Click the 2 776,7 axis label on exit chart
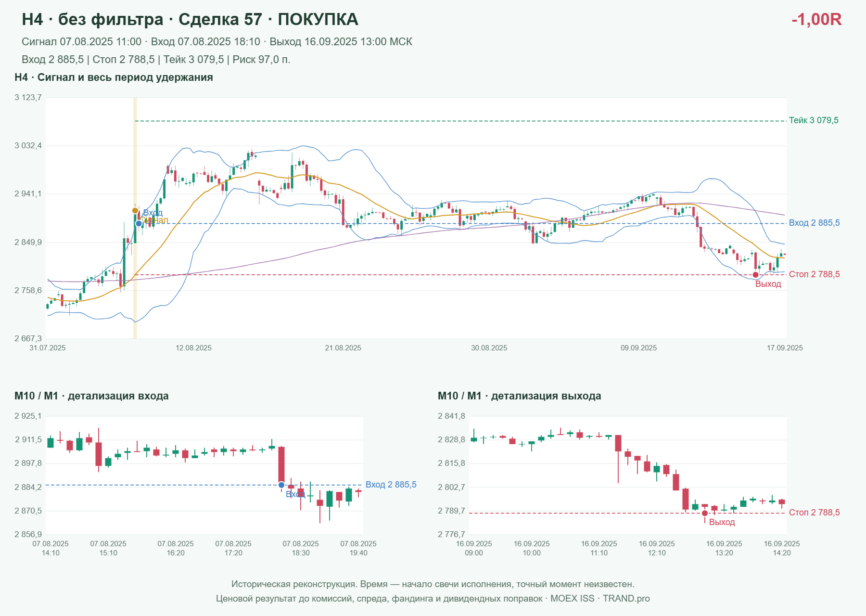This screenshot has height=616, width=866. [452, 534]
